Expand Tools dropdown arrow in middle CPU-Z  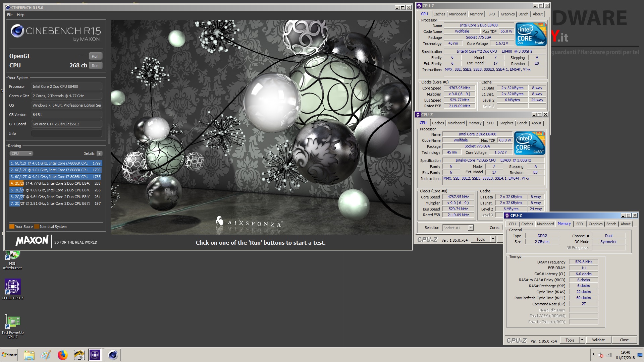pos(493,239)
